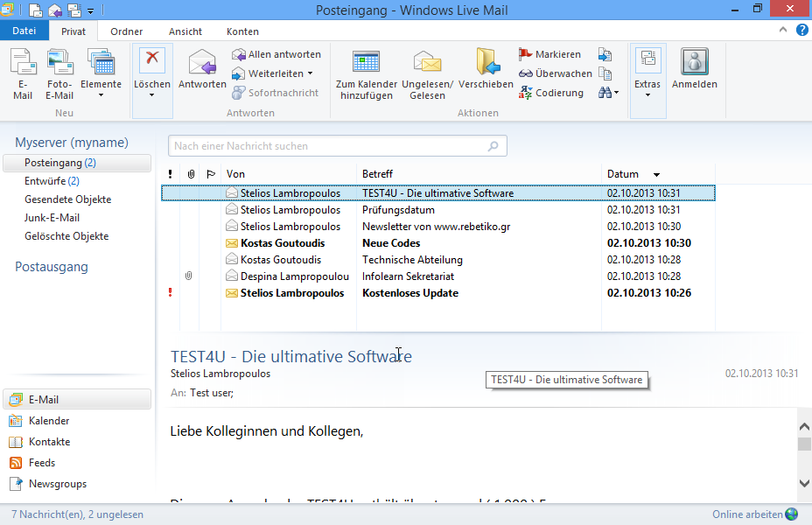The width and height of the screenshot is (812, 525).
Task: Click the send/receive quick access icon
Action: 74,10
